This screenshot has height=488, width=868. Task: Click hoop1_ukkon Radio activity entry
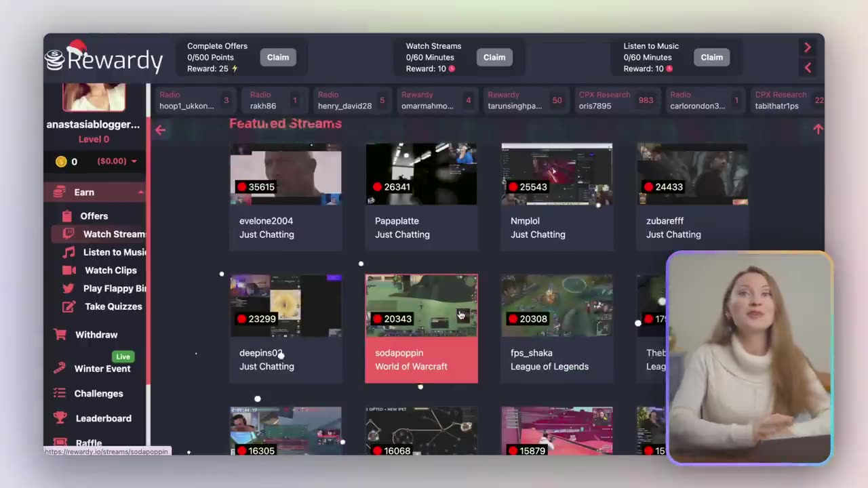click(195, 100)
